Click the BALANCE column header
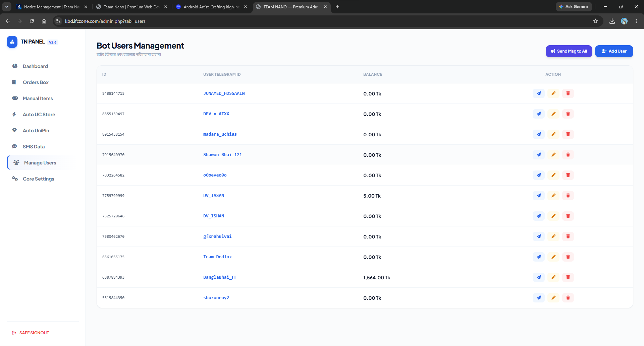This screenshot has height=346, width=644. pos(373,74)
